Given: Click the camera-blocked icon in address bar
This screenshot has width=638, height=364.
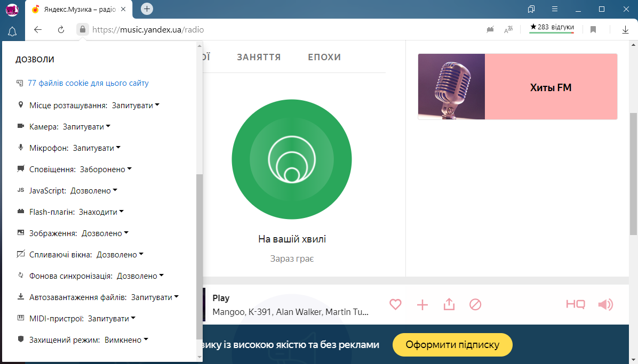Looking at the screenshot, I should coord(490,29).
